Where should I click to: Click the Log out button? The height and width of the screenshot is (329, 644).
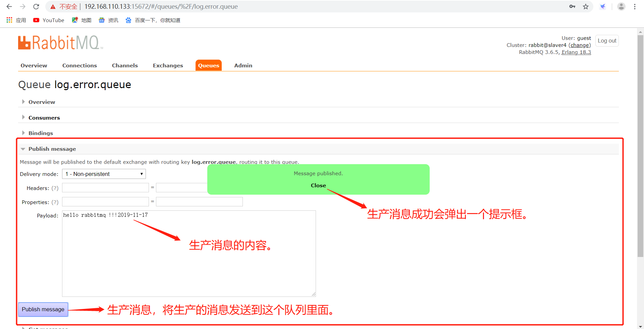coord(607,41)
